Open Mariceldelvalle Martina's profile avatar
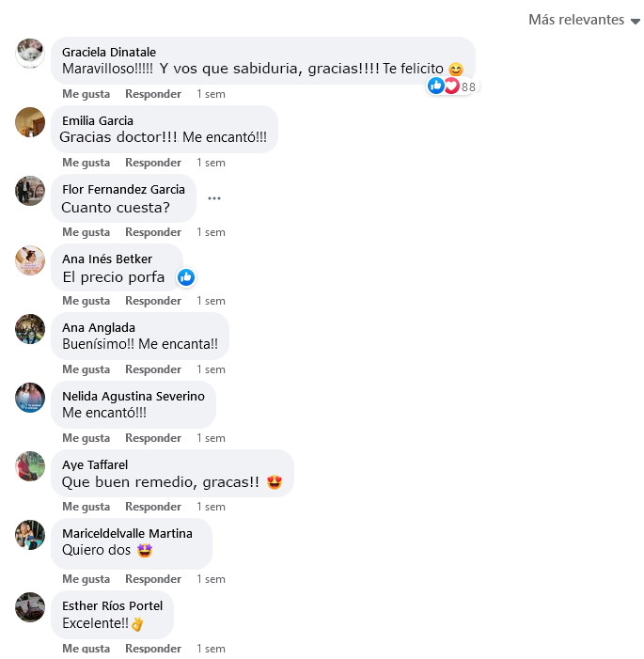The height and width of the screenshot is (659, 644). tap(30, 535)
